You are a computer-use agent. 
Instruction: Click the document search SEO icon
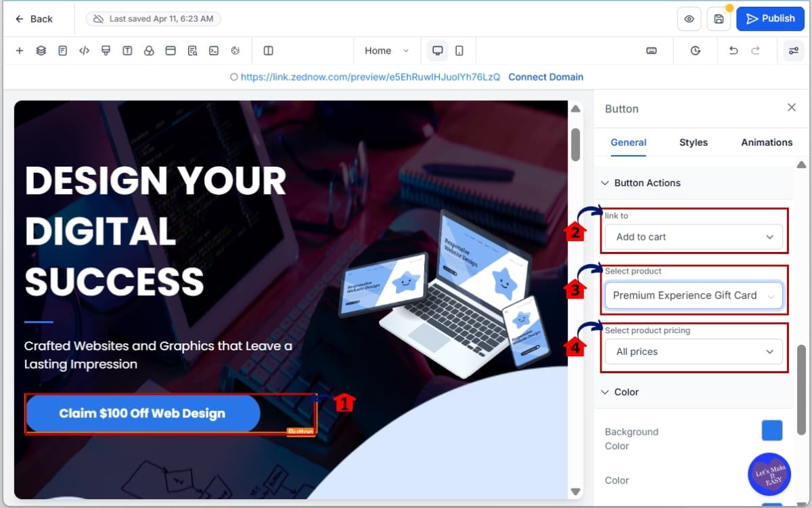[x=192, y=51]
